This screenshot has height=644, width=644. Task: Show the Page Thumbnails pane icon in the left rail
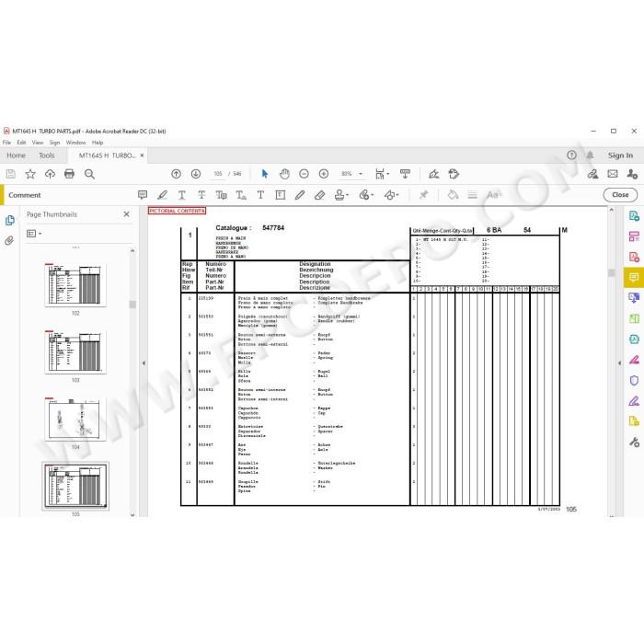9,220
